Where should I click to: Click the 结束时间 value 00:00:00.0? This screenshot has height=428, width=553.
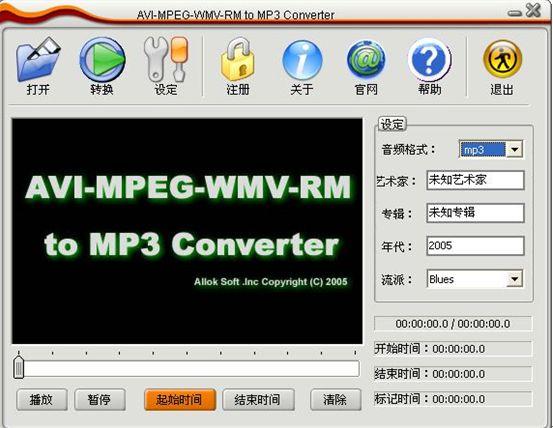click(x=458, y=374)
